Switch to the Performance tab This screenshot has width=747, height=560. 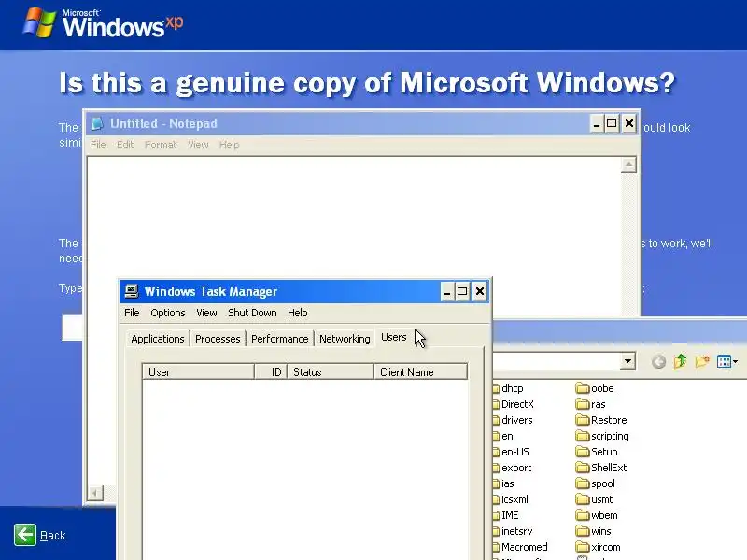pyautogui.click(x=279, y=339)
